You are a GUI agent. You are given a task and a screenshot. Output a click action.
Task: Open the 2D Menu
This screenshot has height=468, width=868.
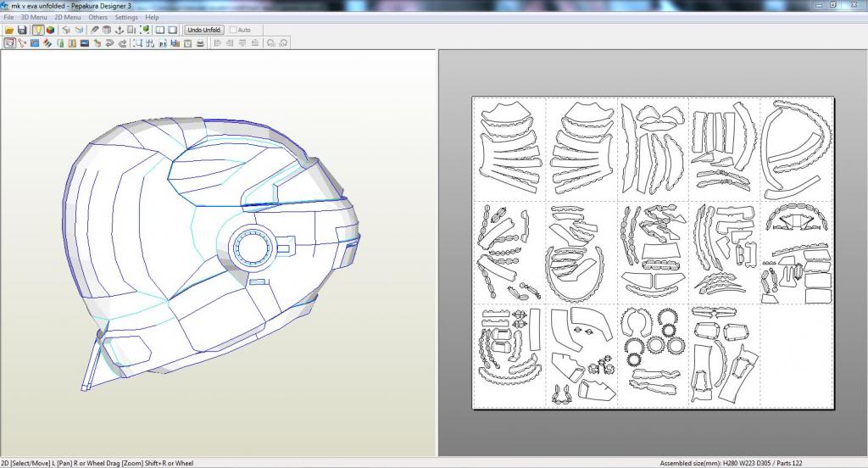pyautogui.click(x=68, y=17)
